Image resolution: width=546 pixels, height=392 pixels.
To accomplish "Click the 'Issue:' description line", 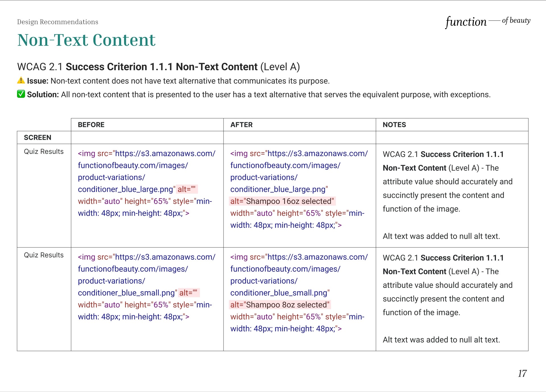I will coord(178,81).
